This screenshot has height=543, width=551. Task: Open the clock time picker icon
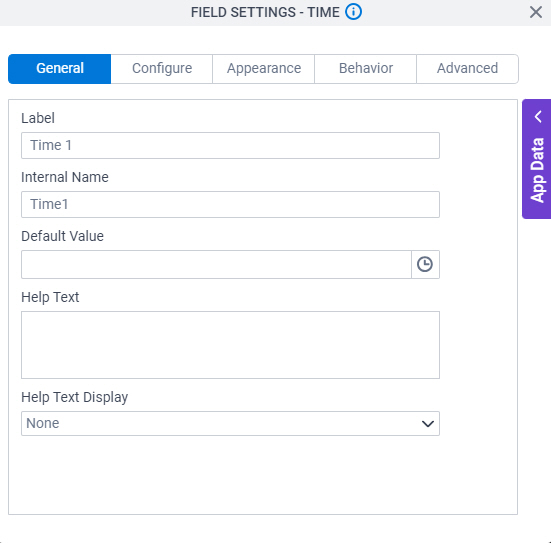[425, 264]
